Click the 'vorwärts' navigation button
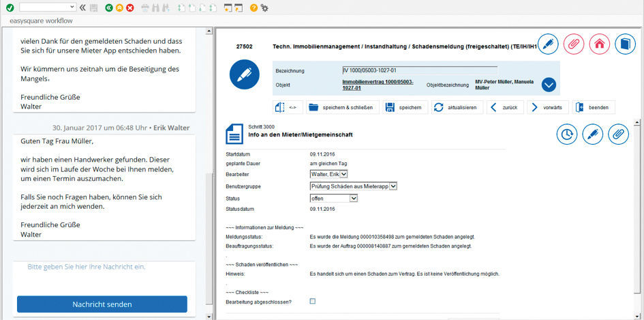 tap(547, 107)
